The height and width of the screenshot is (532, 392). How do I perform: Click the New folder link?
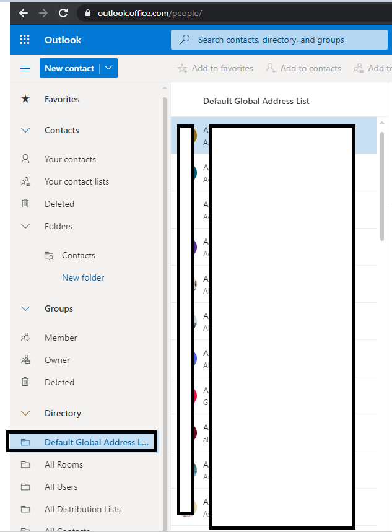[83, 277]
